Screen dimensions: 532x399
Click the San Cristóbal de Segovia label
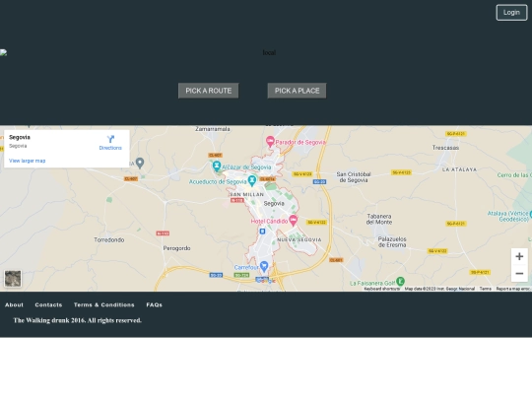(x=354, y=177)
